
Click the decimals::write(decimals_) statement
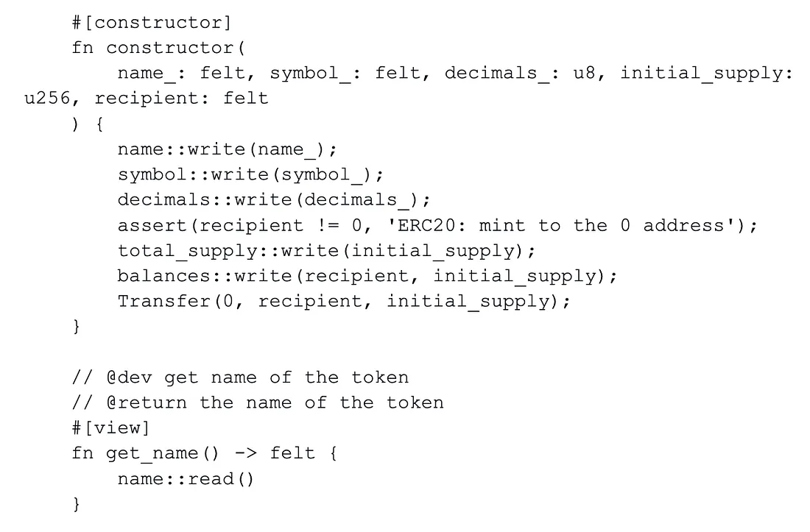[x=273, y=199]
